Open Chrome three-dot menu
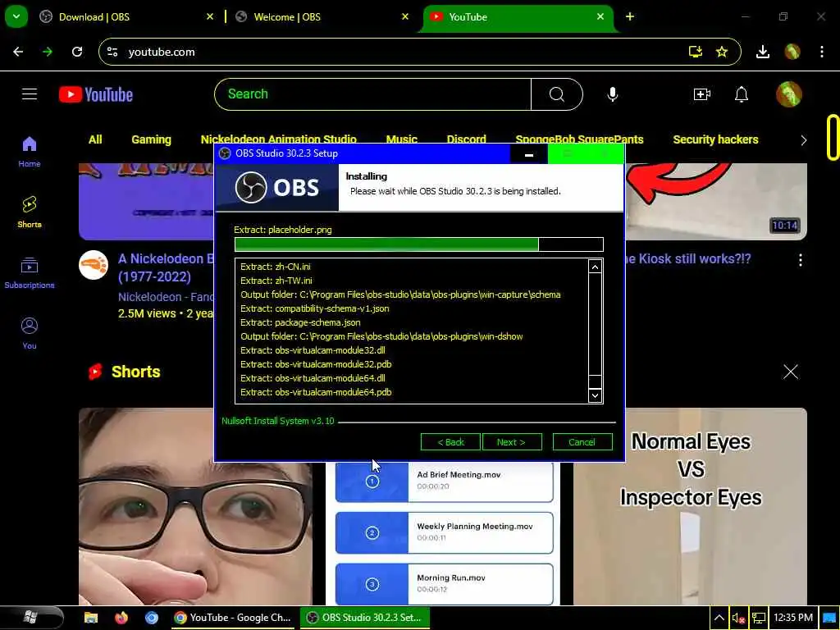 coord(822,52)
